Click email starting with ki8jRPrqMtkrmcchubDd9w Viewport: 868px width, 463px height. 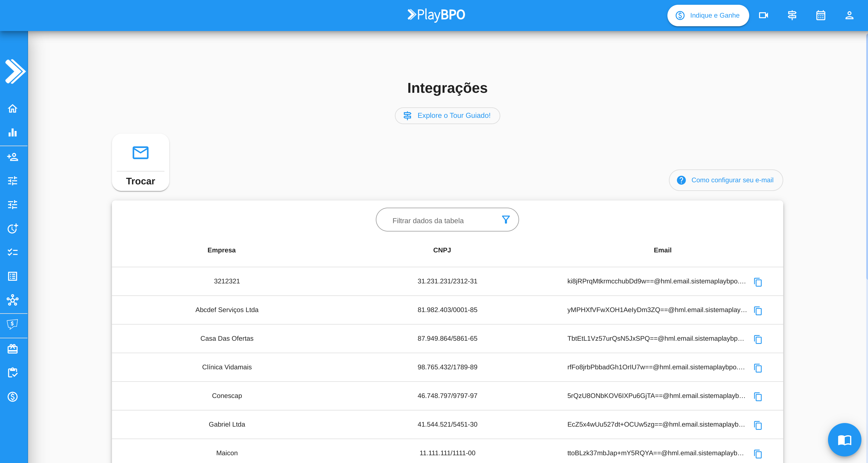click(x=656, y=281)
